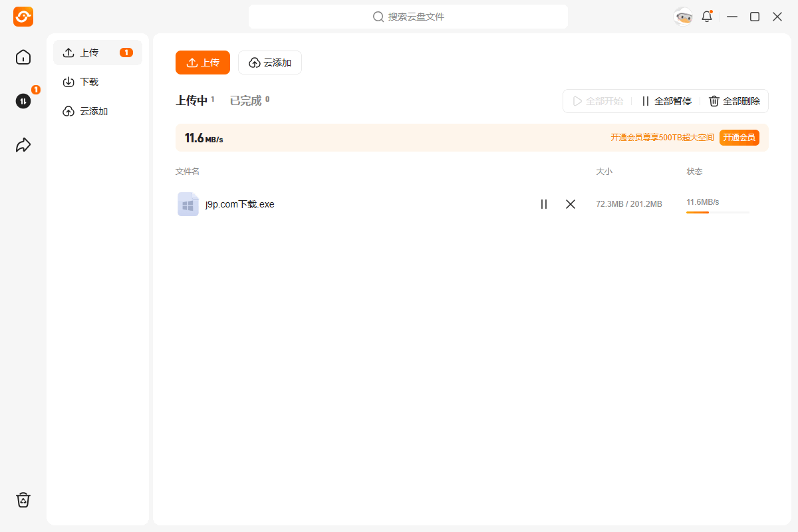Image resolution: width=798 pixels, height=532 pixels.
Task: Click the j9p.com下载.exe file type icon
Action: click(188, 204)
